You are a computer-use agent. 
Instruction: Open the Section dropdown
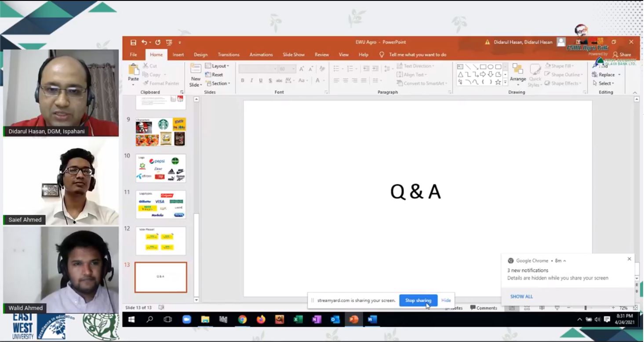coord(218,83)
